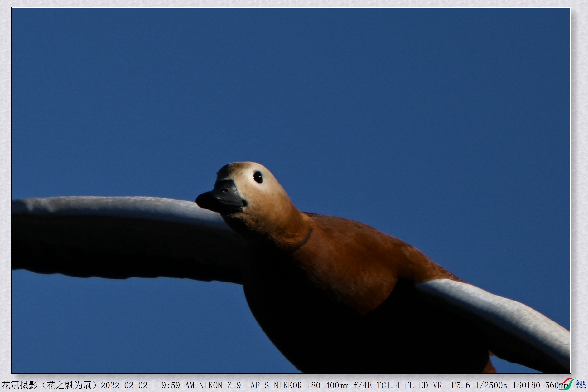Select the F5.6 aperture value
588x392 pixels.
pyautogui.click(x=460, y=385)
